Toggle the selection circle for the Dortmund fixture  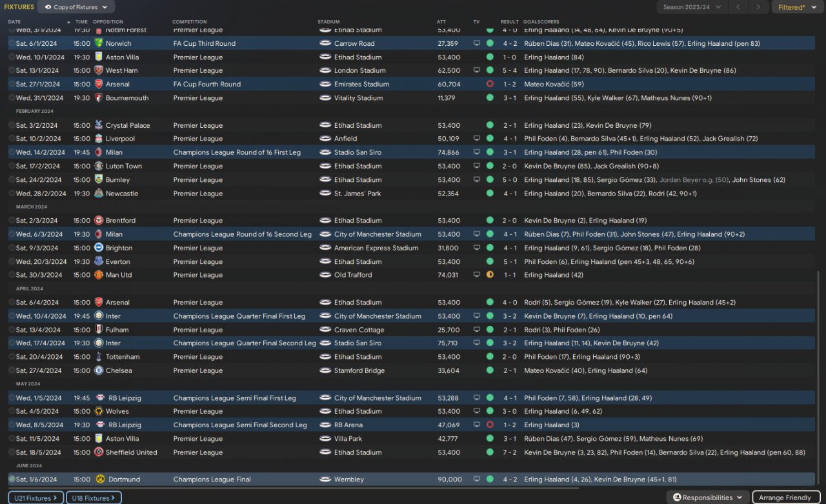(12, 479)
